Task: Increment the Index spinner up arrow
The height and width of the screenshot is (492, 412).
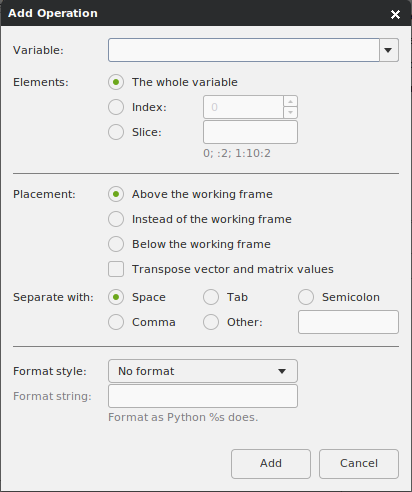Action: point(290,102)
